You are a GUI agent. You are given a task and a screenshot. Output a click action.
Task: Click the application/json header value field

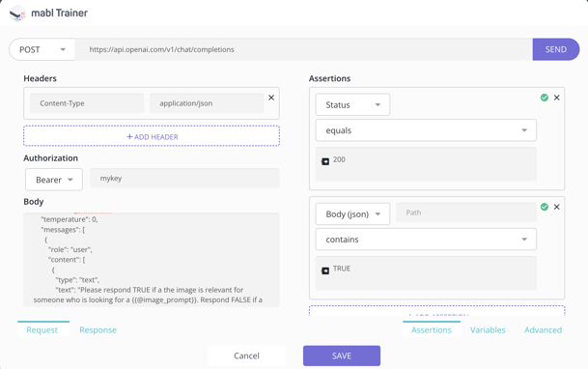point(207,103)
